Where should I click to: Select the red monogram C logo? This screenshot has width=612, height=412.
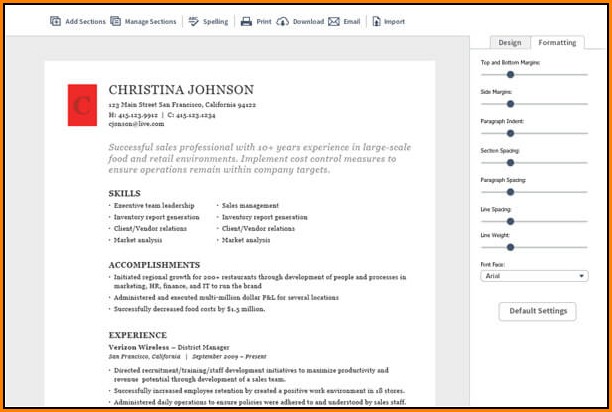pyautogui.click(x=82, y=105)
